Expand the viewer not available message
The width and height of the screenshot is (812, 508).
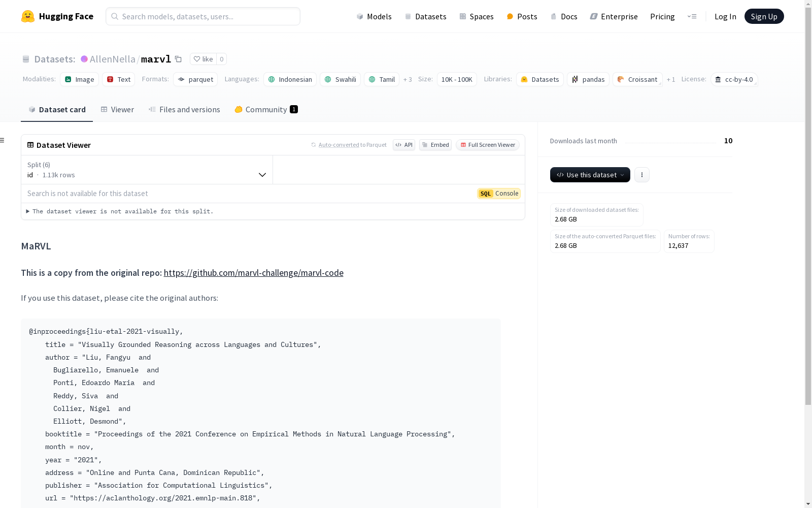click(120, 211)
